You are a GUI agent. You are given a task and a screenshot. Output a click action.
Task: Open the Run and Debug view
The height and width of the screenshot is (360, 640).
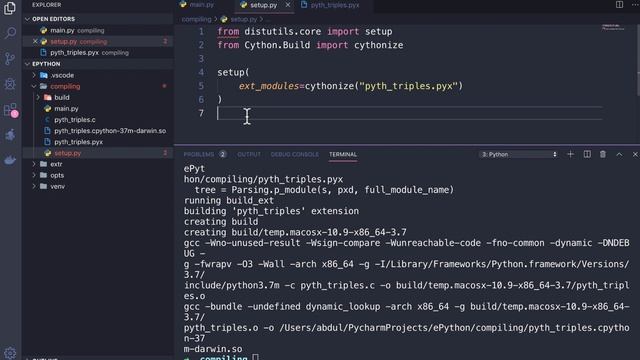click(x=10, y=84)
